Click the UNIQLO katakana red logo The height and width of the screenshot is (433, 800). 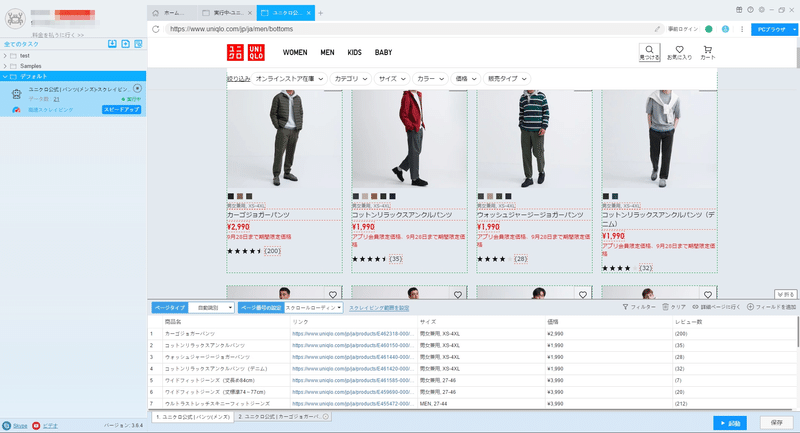tap(235, 53)
